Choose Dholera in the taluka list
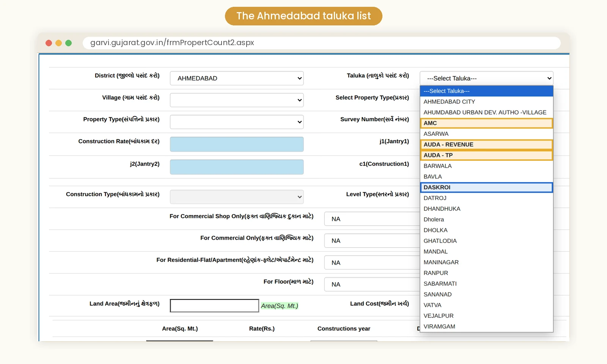 coord(486,220)
